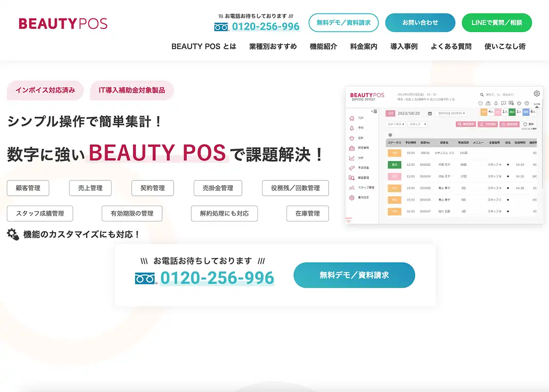Click the notification bell in the dashboard header

[x=496, y=103]
